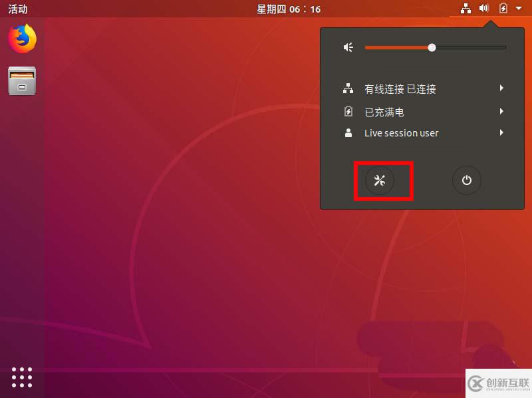
Task: Click the wired network icon in the menu
Action: (348, 89)
